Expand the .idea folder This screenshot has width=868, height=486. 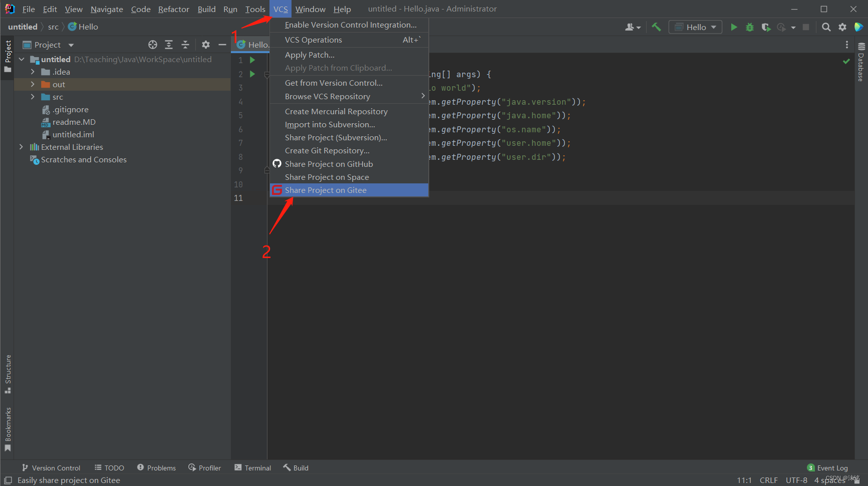(33, 72)
